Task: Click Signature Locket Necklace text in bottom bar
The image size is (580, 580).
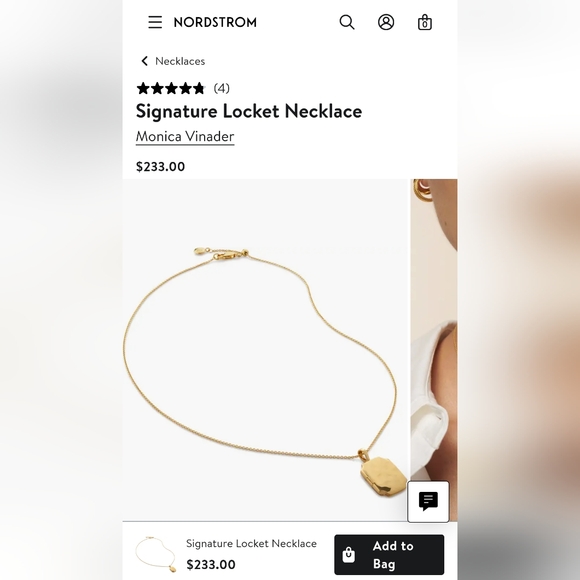Action: pyautogui.click(x=251, y=543)
